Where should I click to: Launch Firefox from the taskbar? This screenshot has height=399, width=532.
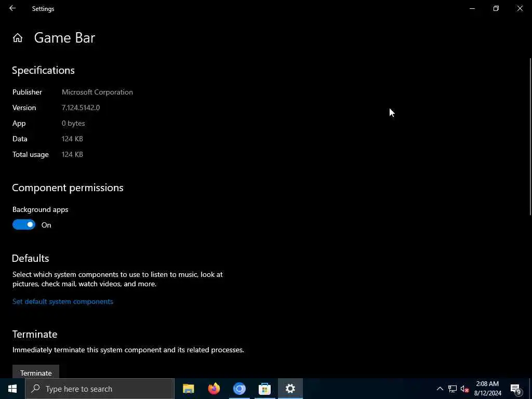pos(214,389)
